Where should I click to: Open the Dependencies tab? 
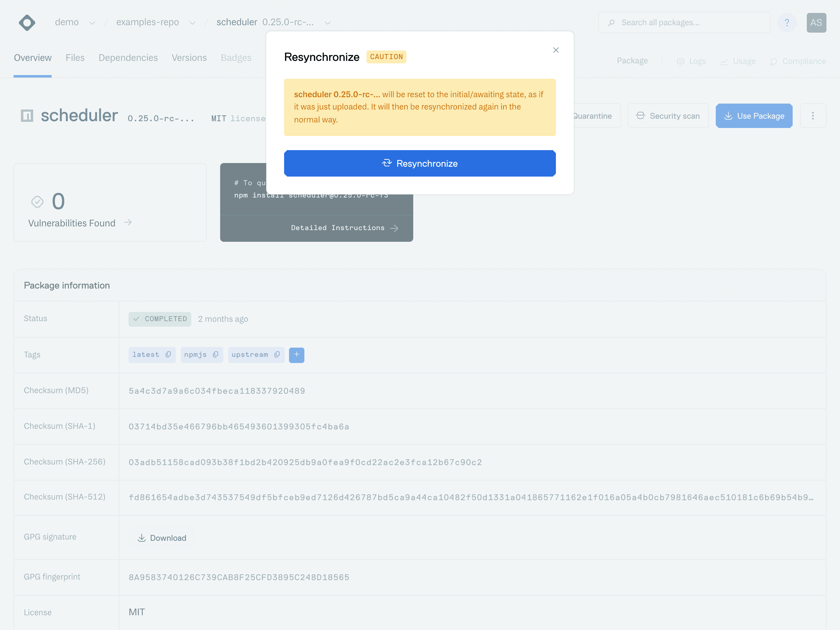(128, 58)
